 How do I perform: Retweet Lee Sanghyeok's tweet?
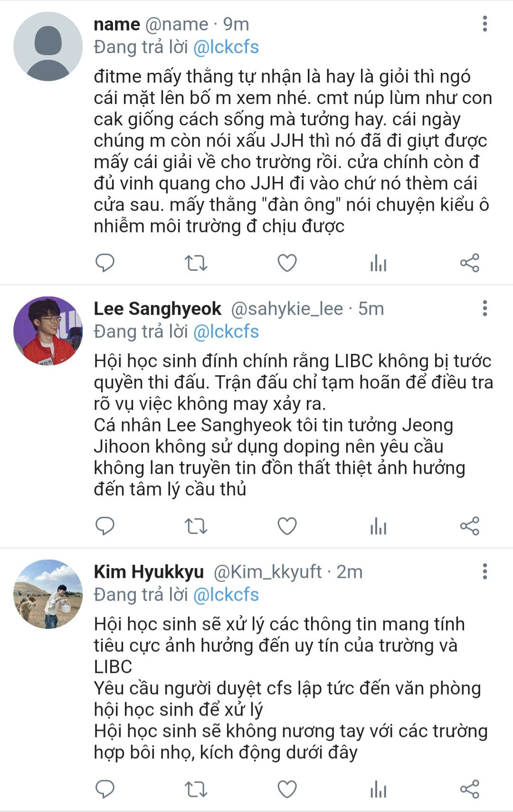click(196, 526)
